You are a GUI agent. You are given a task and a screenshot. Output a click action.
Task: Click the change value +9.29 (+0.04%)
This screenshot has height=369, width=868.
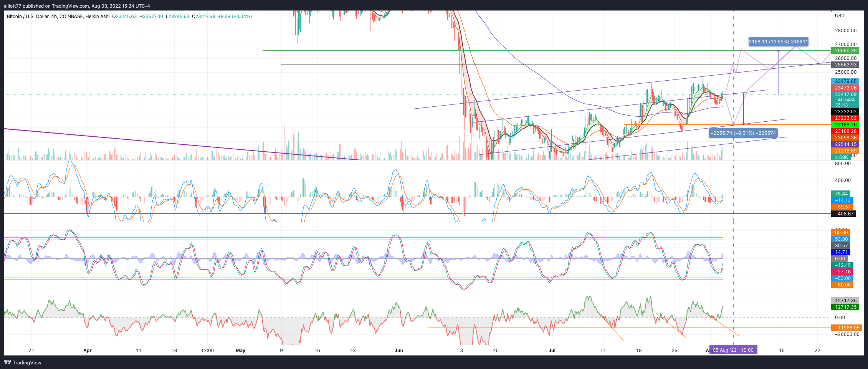(x=235, y=17)
